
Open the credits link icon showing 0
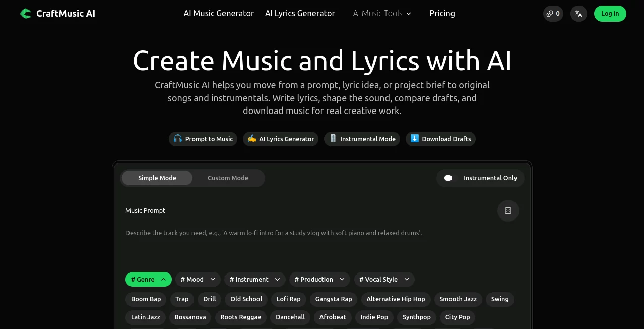coord(553,14)
